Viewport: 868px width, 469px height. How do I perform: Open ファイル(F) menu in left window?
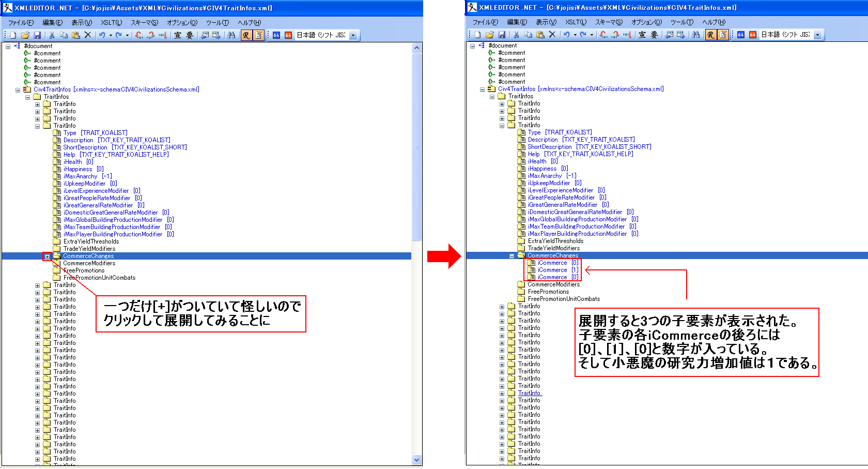(x=21, y=23)
